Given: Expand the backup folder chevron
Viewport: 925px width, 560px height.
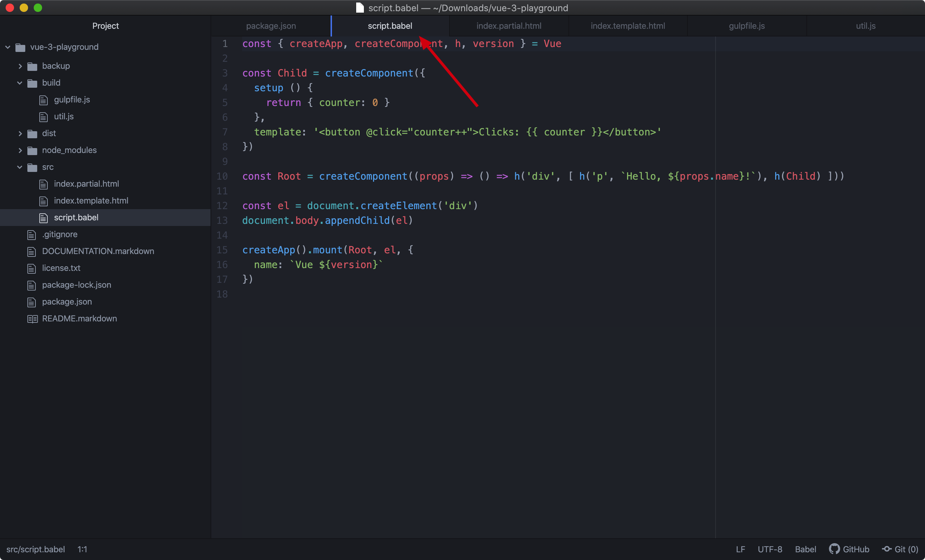Looking at the screenshot, I should click(20, 66).
